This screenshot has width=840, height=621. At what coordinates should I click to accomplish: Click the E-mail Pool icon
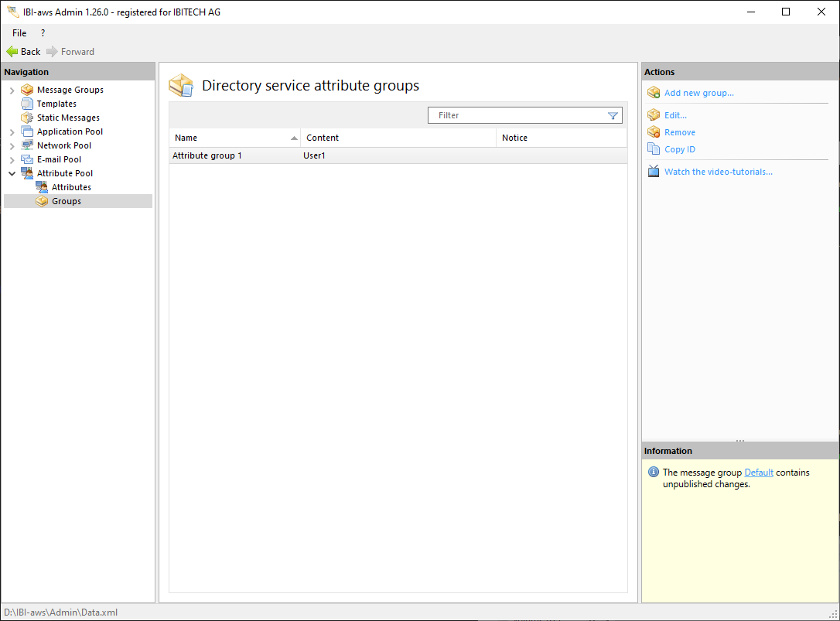[27, 159]
